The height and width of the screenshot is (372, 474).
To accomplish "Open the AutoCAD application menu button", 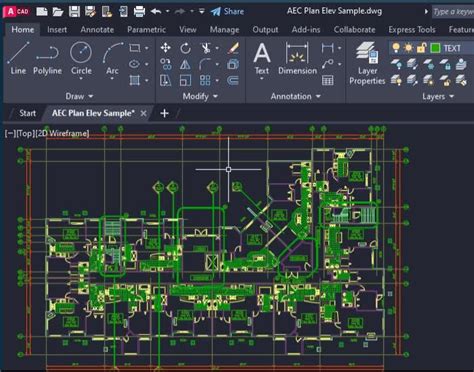I will [x=16, y=12].
